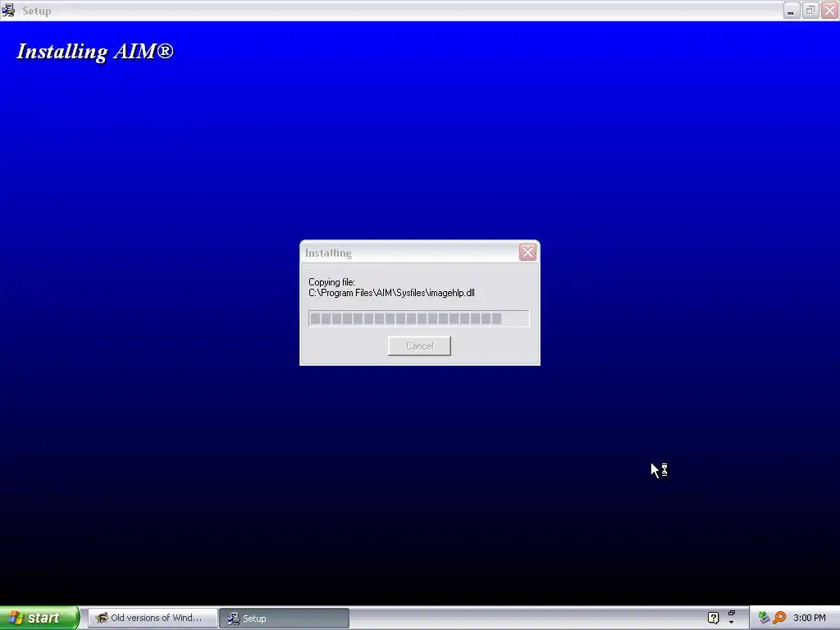Close the Installing dialog with X
Image resolution: width=840 pixels, height=630 pixels.
527,253
